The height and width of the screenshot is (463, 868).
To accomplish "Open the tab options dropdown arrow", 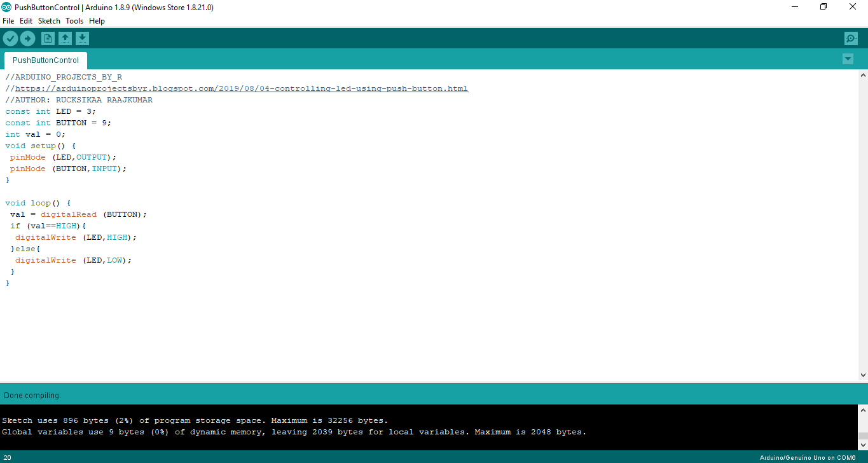I will pyautogui.click(x=848, y=59).
